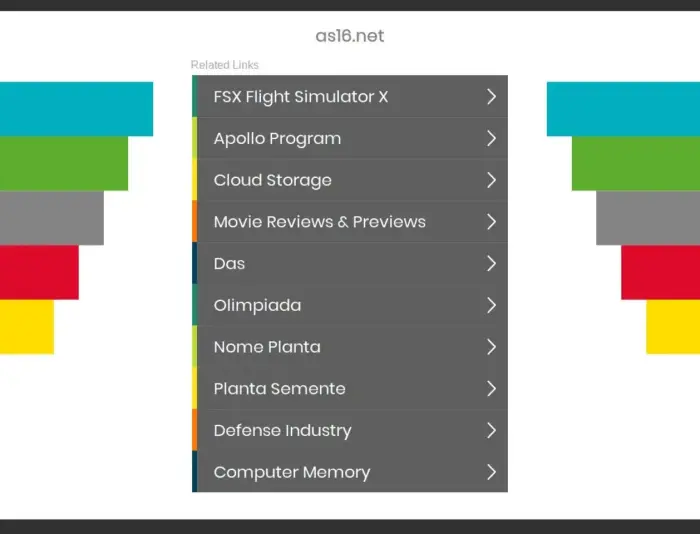700x534 pixels.
Task: Open the FSX Flight Simulator X link
Action: (x=300, y=97)
